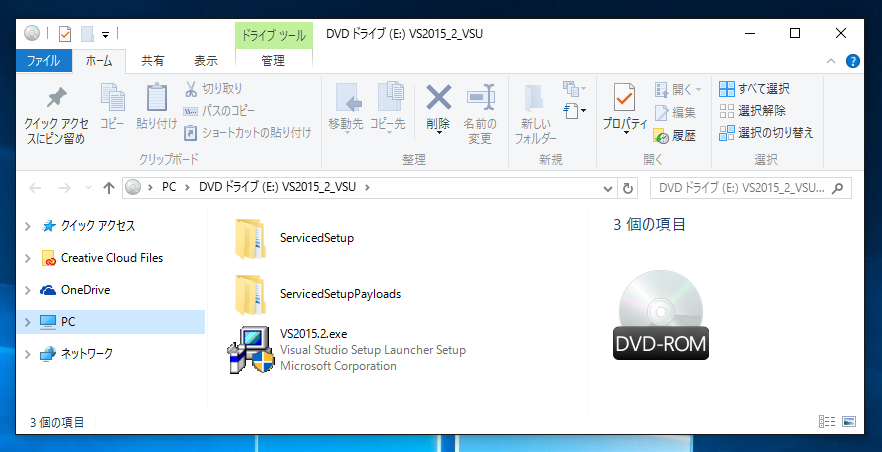Click the Back navigation arrow
The width and height of the screenshot is (882, 452).
pos(35,188)
